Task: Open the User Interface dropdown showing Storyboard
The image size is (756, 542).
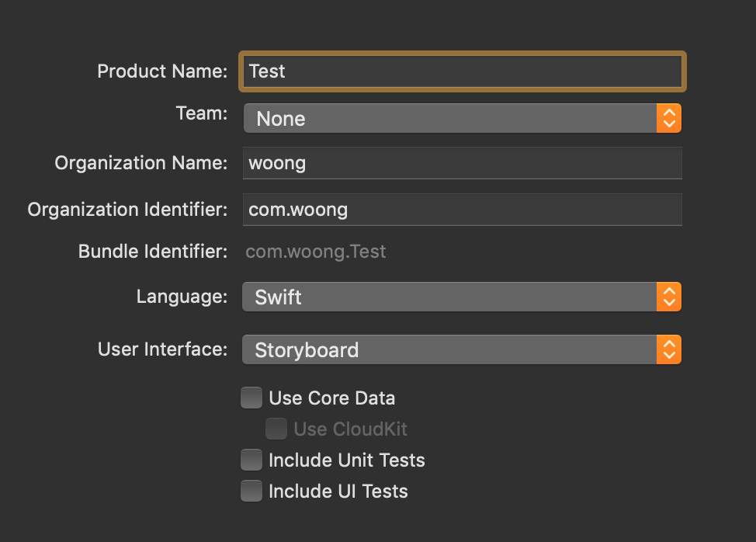Action: point(450,350)
